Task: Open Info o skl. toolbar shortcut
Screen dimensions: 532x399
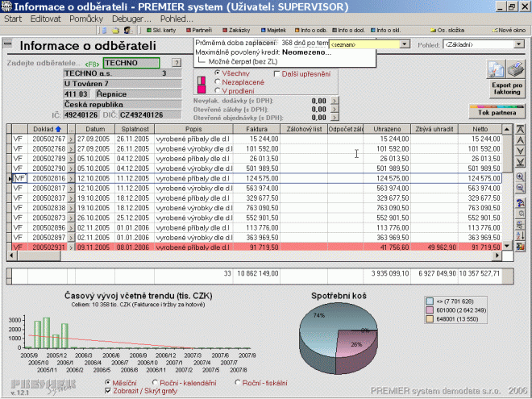Action: point(386,30)
